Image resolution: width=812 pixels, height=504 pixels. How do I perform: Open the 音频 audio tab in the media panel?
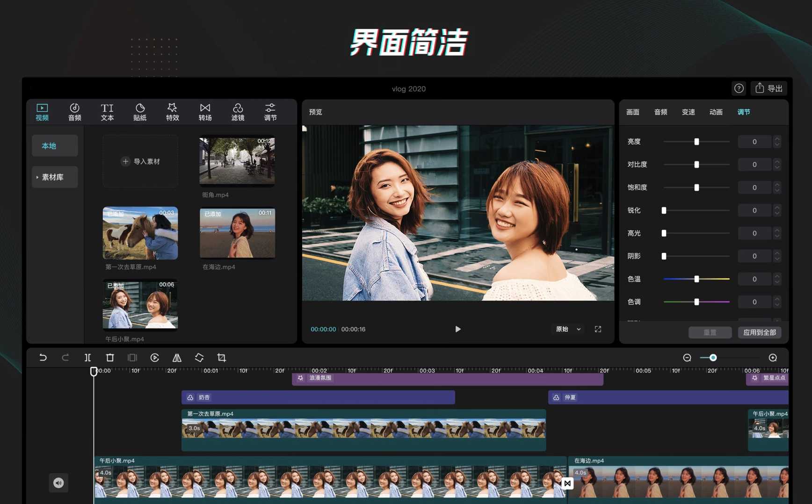pos(74,112)
